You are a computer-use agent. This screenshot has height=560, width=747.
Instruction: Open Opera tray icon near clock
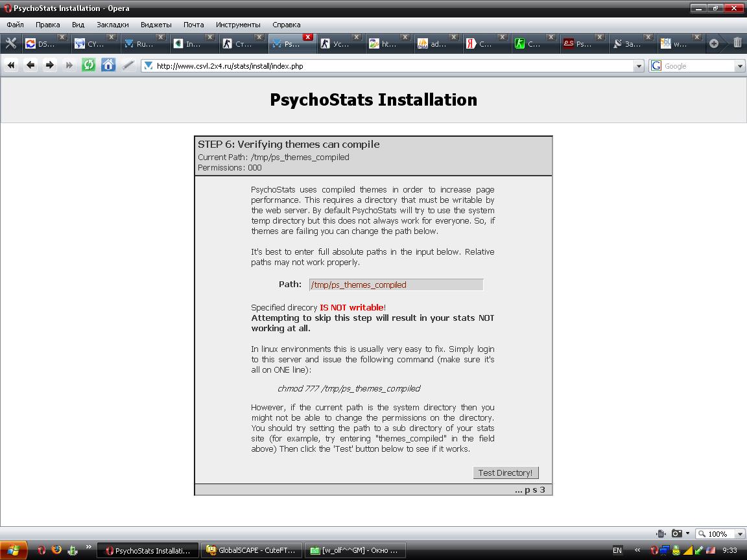(x=654, y=550)
